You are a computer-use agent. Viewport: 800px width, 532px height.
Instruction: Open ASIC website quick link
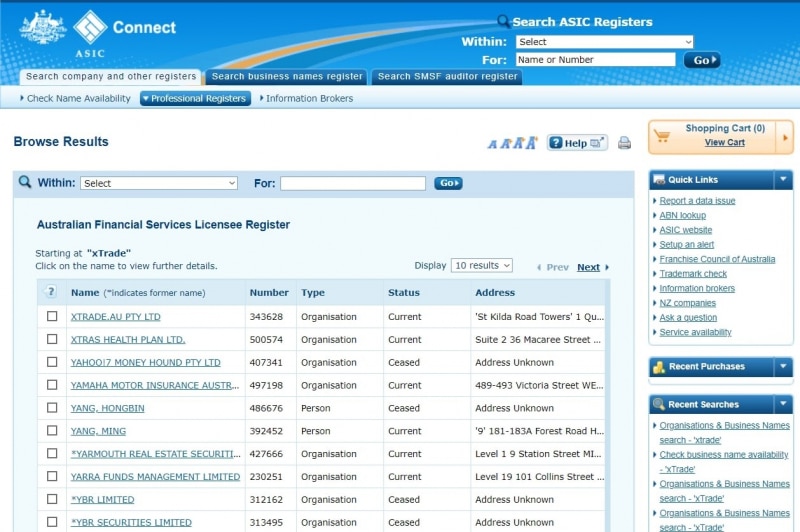point(685,230)
